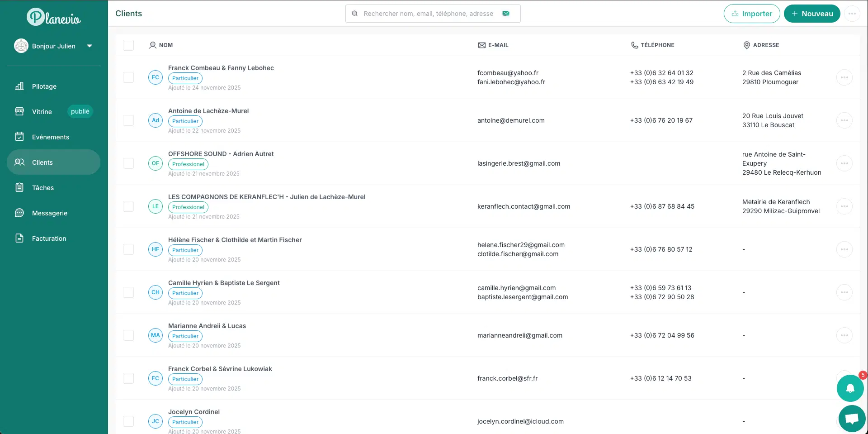
Task: Open Vitrine section in sidebar
Action: pyautogui.click(x=42, y=112)
